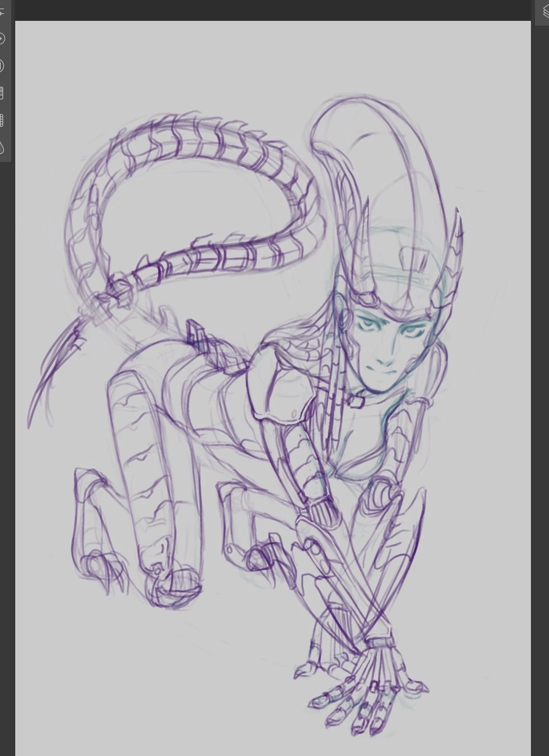
Task: Open the layers panel icon
Action: (x=545, y=12)
